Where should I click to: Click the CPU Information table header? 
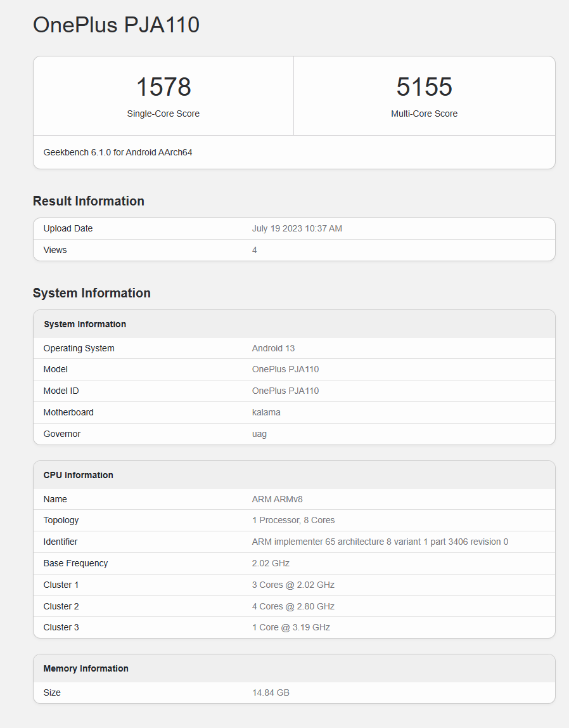pos(79,475)
